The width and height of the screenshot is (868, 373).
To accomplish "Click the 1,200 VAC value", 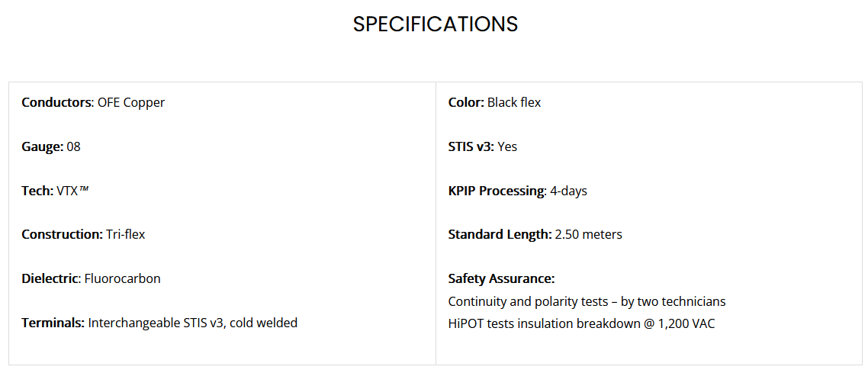I will point(686,323).
